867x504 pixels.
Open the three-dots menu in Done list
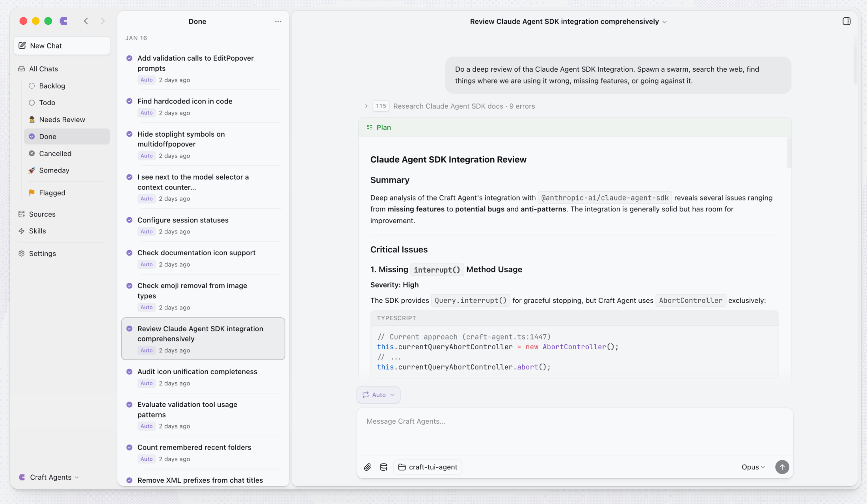[x=278, y=22]
